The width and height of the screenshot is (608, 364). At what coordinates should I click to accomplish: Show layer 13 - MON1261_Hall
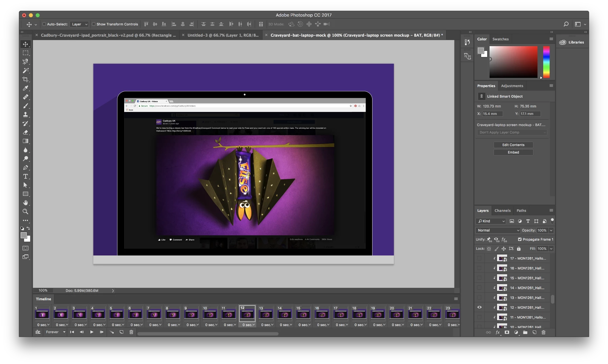(x=479, y=298)
